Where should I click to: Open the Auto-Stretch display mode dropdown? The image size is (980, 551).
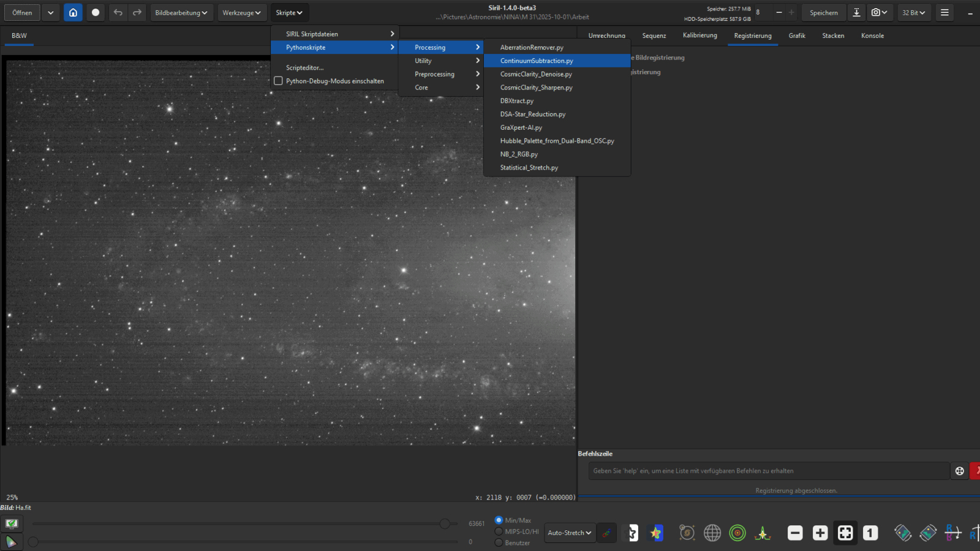[x=569, y=533]
